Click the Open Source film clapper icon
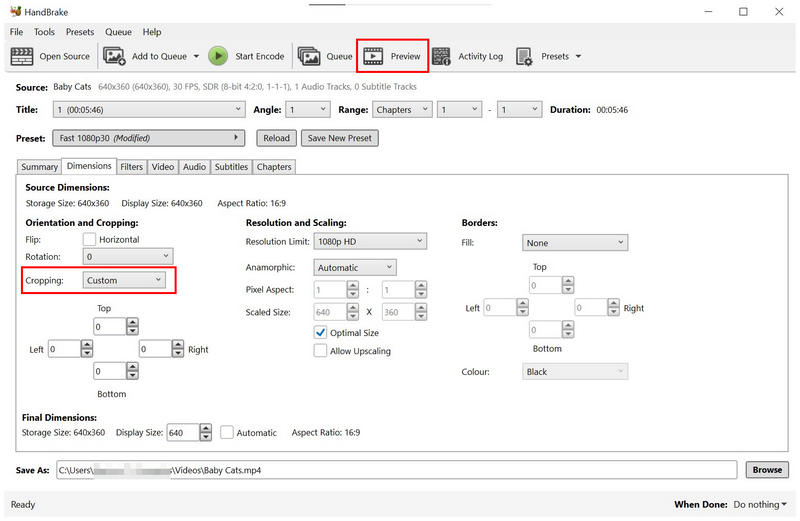This screenshot has width=800, height=521. click(x=21, y=56)
